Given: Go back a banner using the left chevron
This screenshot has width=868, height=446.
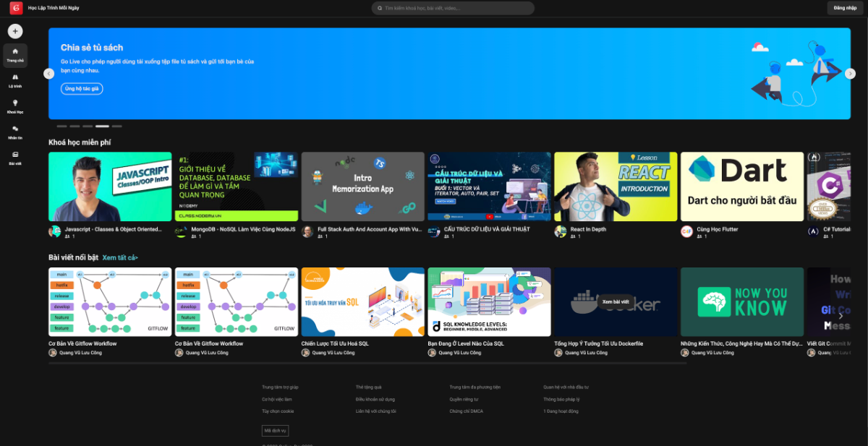Looking at the screenshot, I should (48, 73).
